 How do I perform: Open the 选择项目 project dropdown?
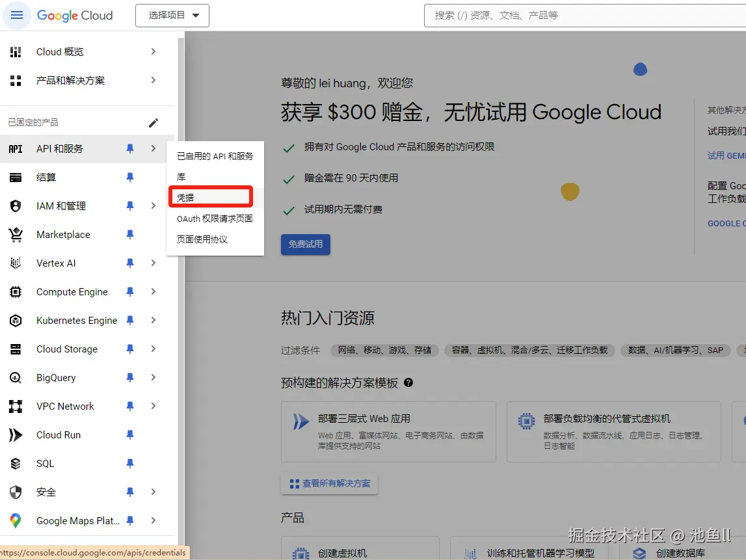pos(172,15)
